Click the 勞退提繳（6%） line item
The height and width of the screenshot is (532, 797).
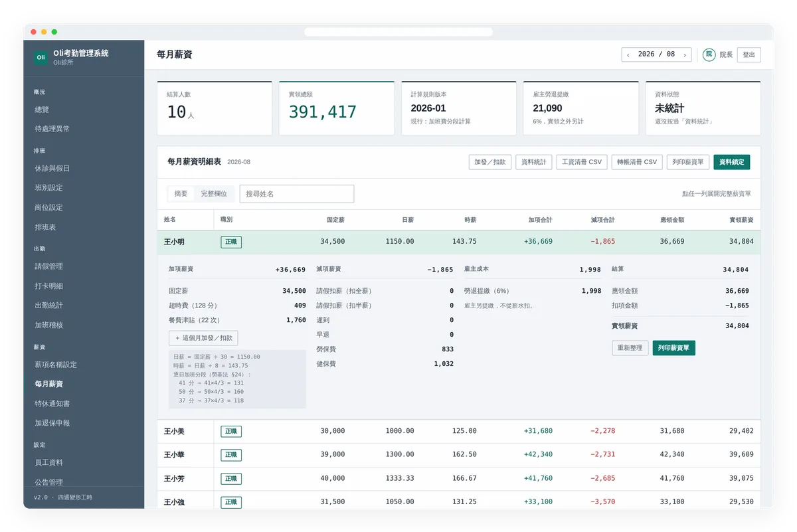533,291
